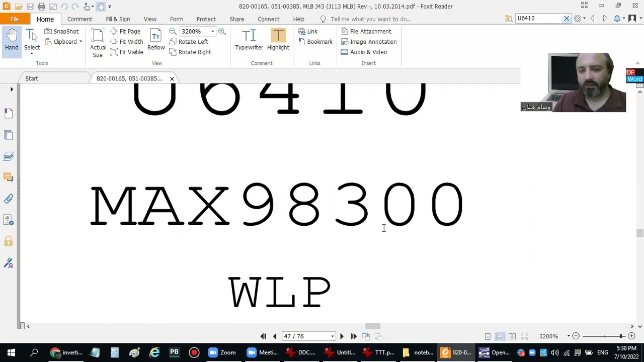Find previous search result arrow
This screenshot has width=644, height=362.
coord(592,19)
